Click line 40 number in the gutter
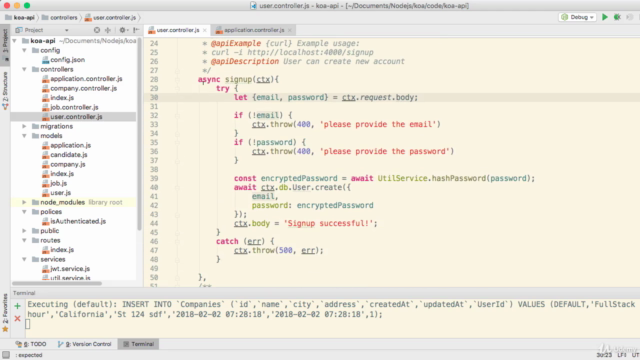The width and height of the screenshot is (640, 360). 154,187
